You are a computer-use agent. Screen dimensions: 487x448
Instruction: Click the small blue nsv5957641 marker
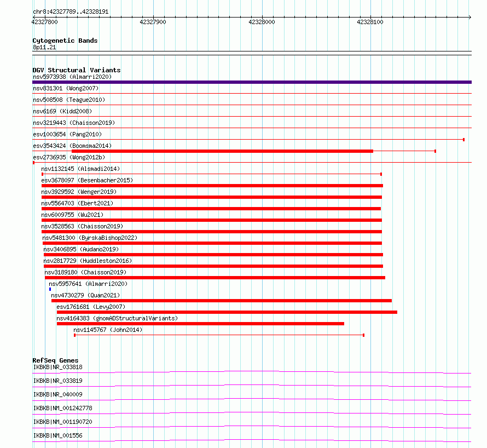[50, 289]
